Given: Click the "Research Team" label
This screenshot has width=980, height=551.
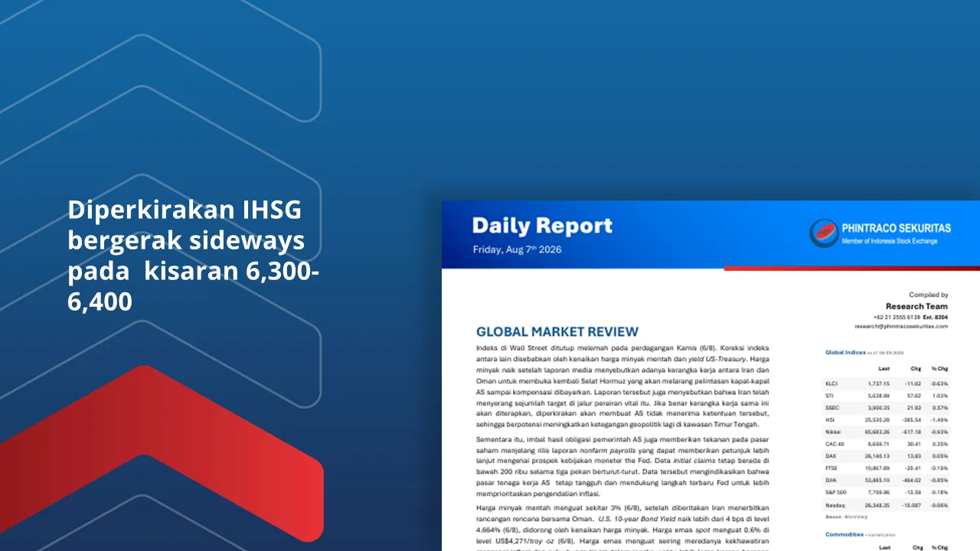Looking at the screenshot, I should 916,306.
